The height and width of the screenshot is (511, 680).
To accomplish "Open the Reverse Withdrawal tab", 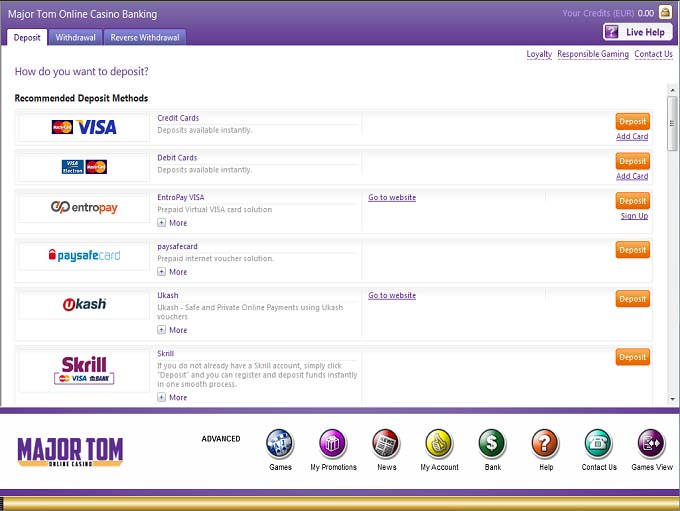I will coord(144,37).
